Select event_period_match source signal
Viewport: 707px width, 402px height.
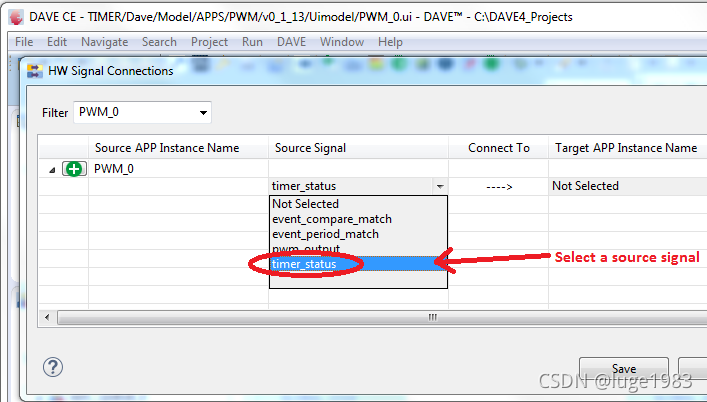358,234
